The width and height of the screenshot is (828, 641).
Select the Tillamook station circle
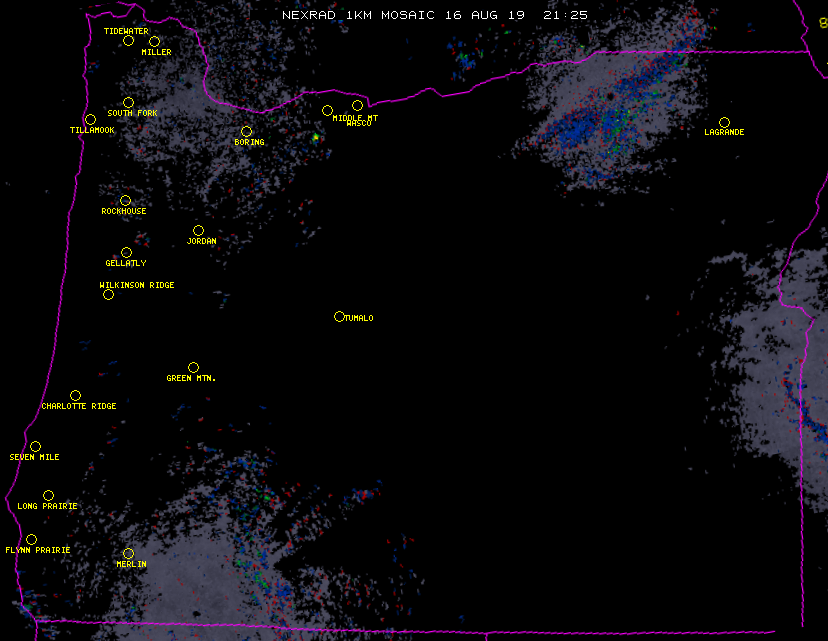[x=90, y=119]
